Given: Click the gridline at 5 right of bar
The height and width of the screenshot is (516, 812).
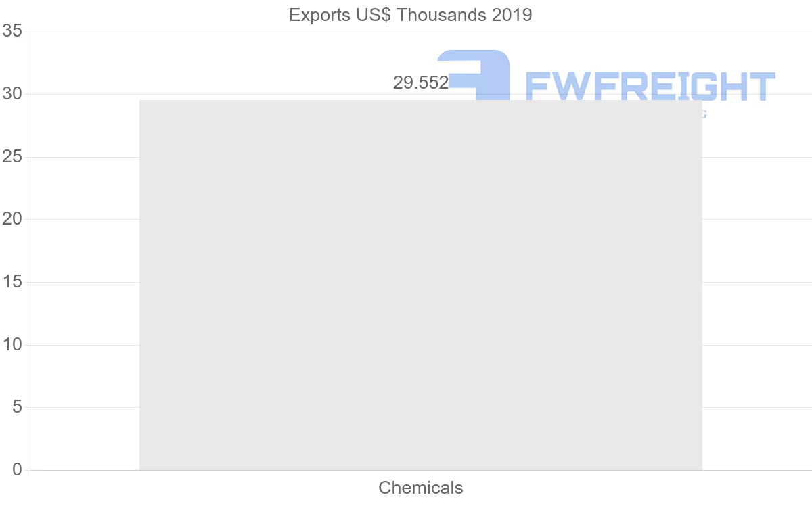Looking at the screenshot, I should pos(757,407).
